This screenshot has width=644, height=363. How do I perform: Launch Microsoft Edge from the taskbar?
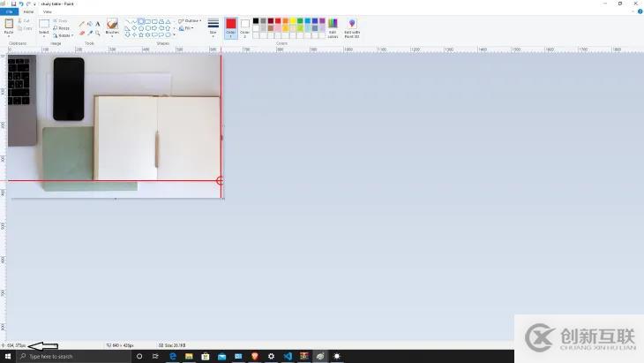point(173,357)
